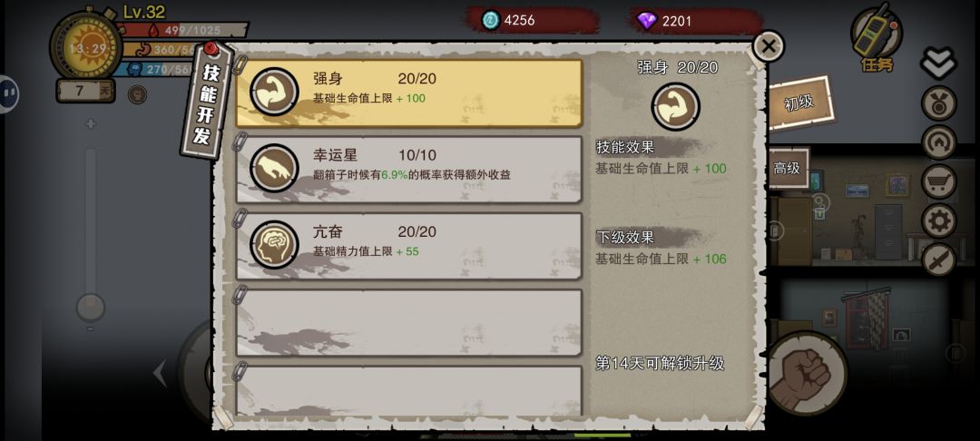The width and height of the screenshot is (980, 441).
Task: Click the zoom slider round handle
Action: (x=91, y=308)
